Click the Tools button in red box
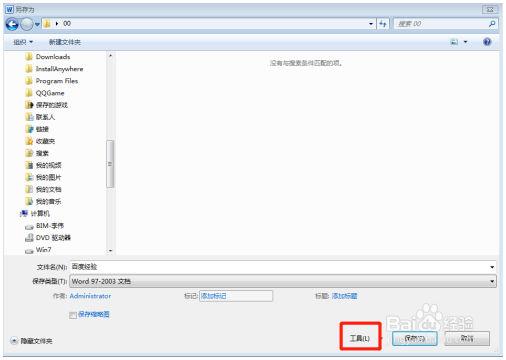The width and height of the screenshot is (506, 360). (360, 338)
